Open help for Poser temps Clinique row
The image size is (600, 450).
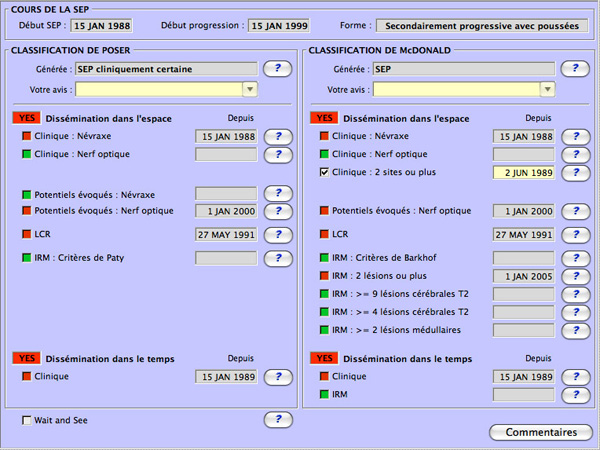(278, 377)
